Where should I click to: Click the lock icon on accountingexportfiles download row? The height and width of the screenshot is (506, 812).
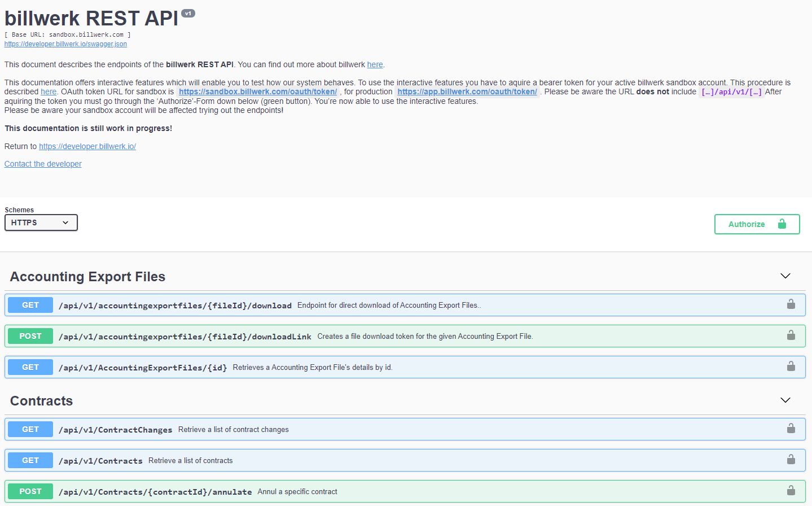click(x=791, y=304)
